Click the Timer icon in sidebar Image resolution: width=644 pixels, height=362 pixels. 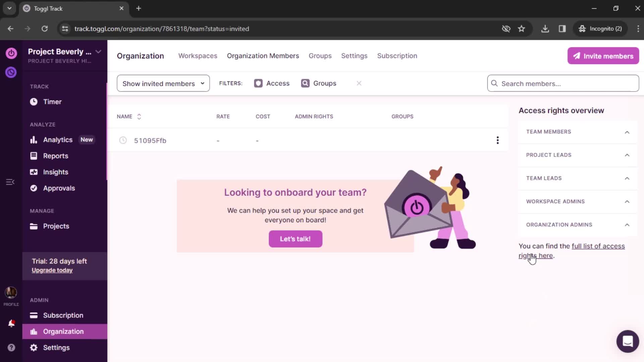click(34, 102)
